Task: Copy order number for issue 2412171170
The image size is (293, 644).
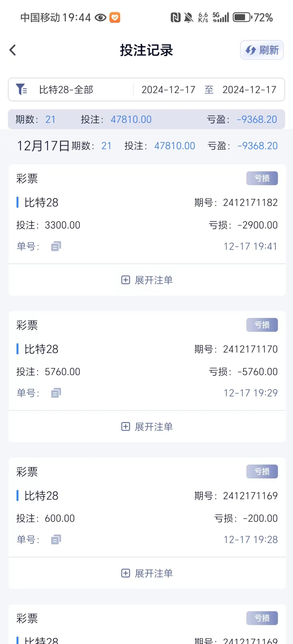Action: coord(56,393)
